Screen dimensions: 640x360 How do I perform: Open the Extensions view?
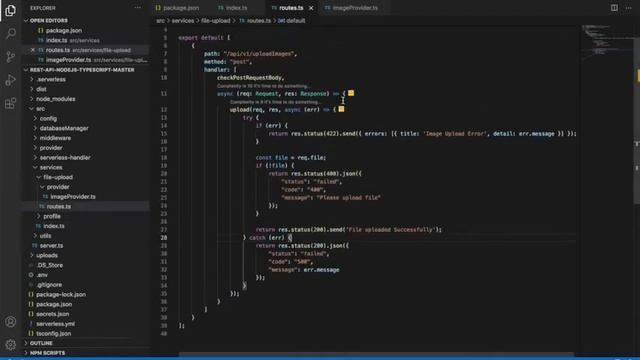11,103
